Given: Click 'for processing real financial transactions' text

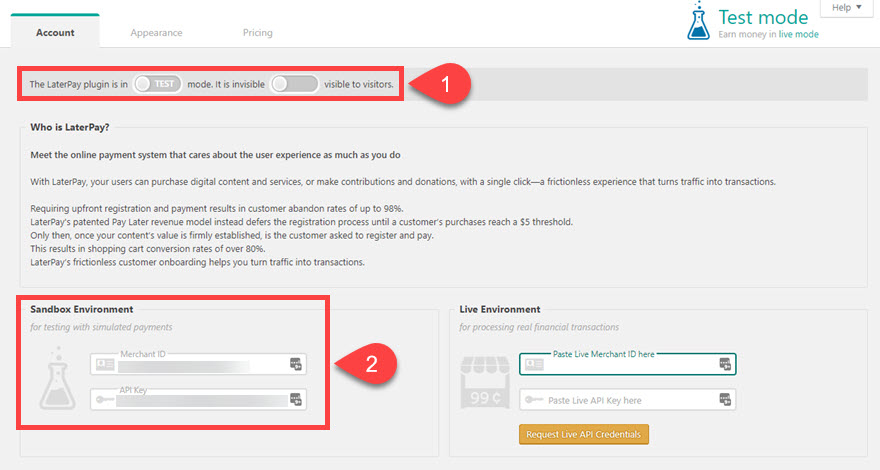Looking at the screenshot, I should point(539,327).
